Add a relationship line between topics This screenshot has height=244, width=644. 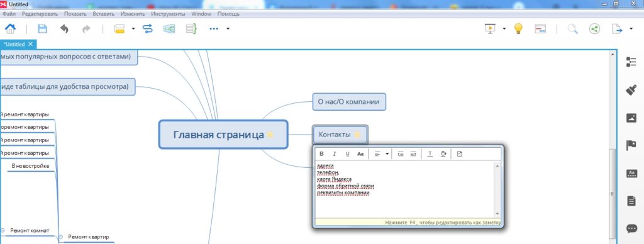coord(147,29)
